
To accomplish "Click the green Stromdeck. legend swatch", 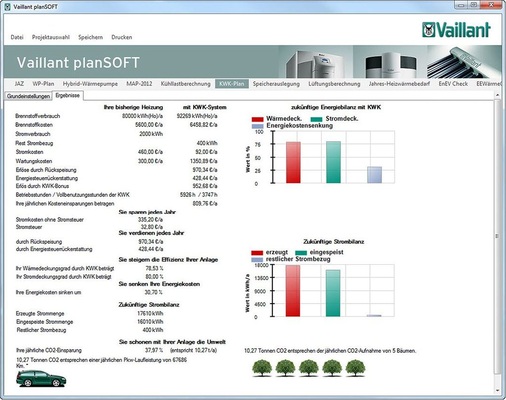I will pyautogui.click(x=316, y=119).
